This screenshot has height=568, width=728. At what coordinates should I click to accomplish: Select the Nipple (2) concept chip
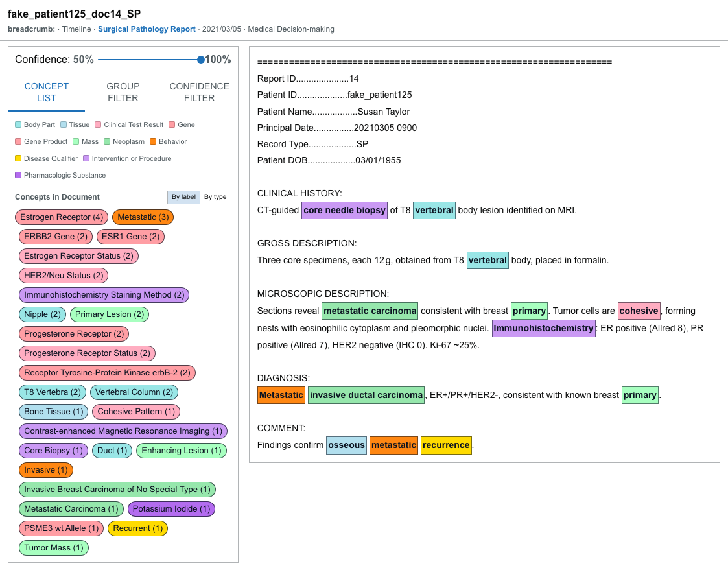point(42,314)
